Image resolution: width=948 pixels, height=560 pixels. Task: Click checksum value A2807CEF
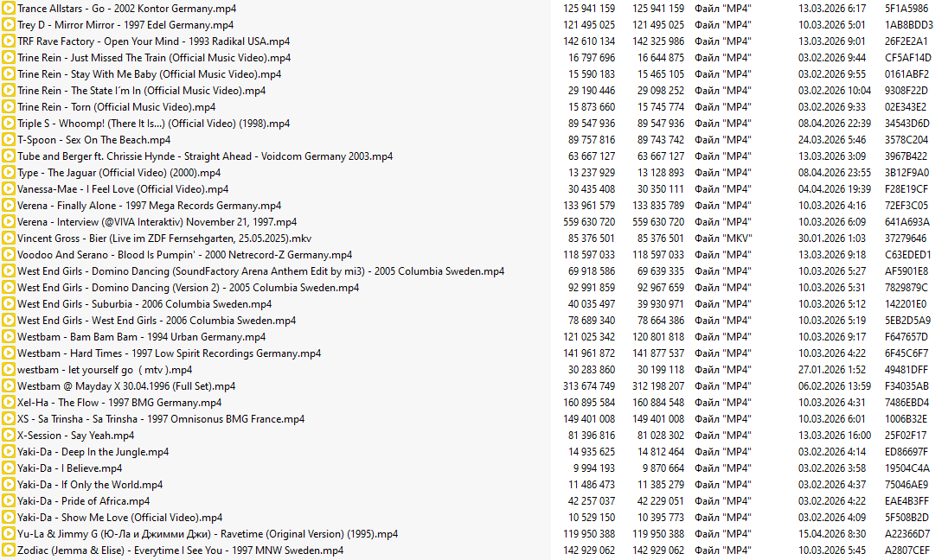[906, 550]
